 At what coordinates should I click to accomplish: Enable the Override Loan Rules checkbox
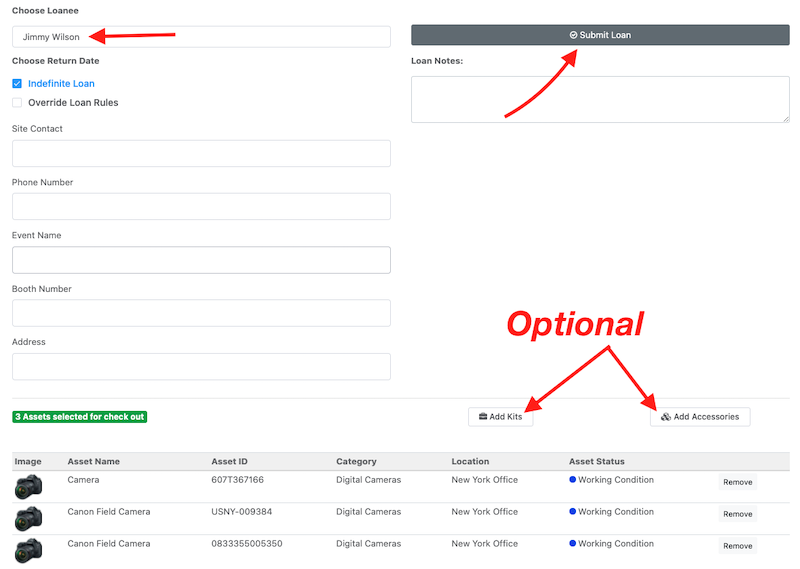coord(17,103)
